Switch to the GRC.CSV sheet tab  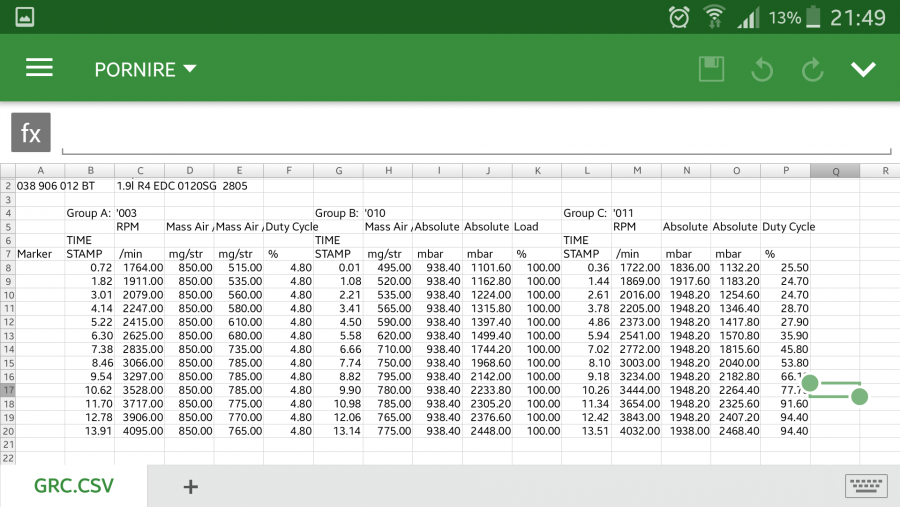pyautogui.click(x=74, y=487)
